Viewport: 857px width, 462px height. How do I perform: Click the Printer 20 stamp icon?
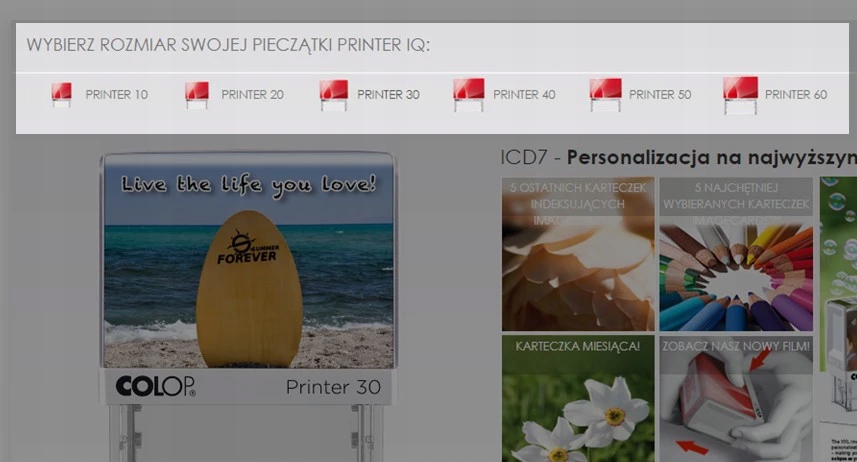[197, 95]
